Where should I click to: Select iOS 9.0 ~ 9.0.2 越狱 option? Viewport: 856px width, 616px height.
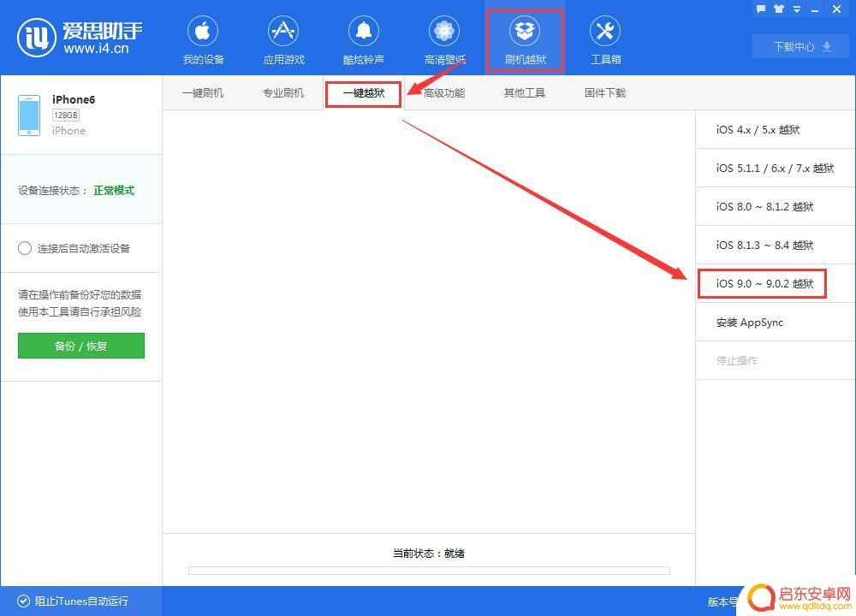pos(776,284)
